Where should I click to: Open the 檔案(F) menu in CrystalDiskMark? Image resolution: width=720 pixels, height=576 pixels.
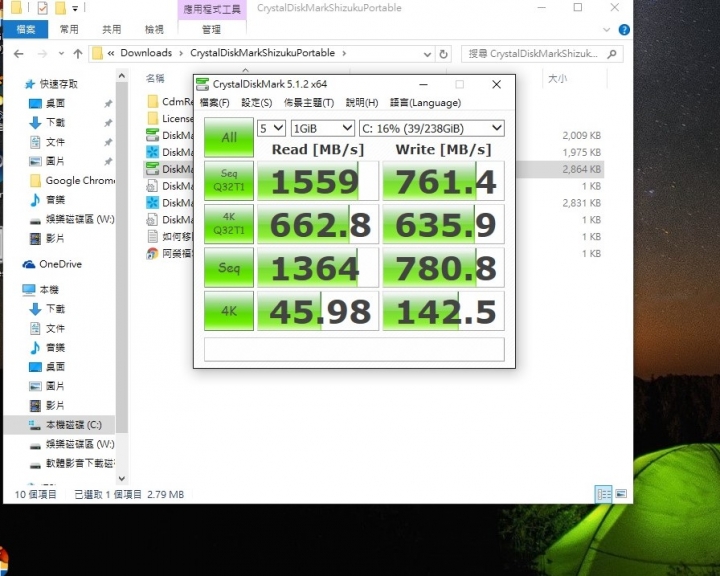[x=214, y=102]
